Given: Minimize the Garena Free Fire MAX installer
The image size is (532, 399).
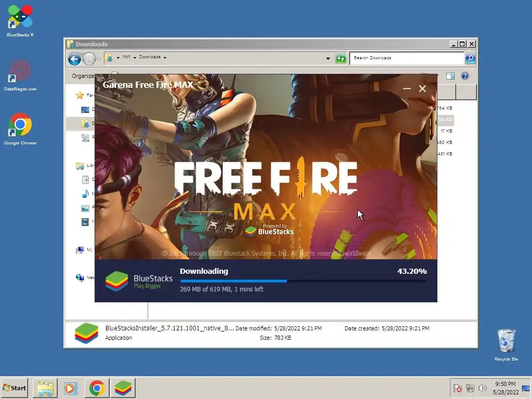Looking at the screenshot, I should pos(407,88).
